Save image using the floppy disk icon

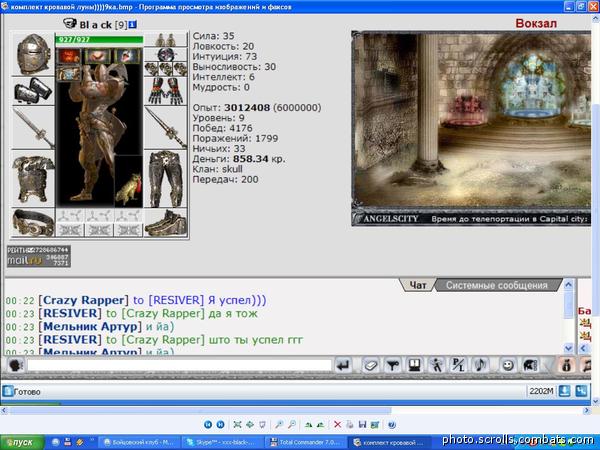362,424
